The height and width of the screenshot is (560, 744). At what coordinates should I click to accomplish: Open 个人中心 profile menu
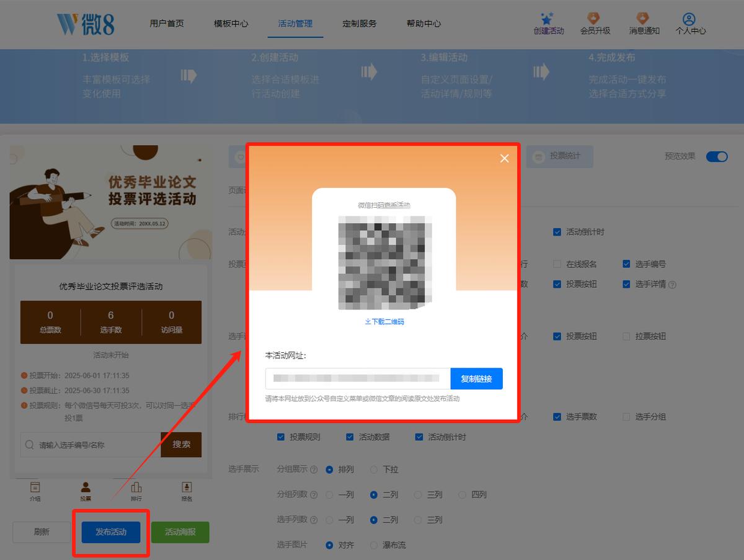691,24
